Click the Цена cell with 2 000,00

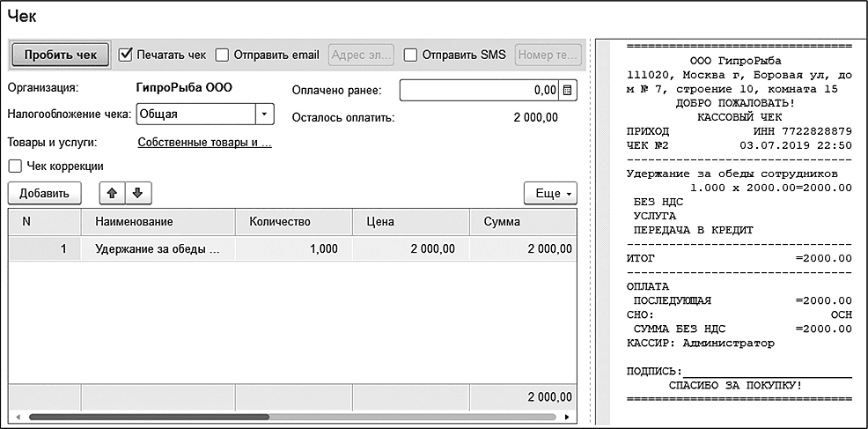click(410, 249)
